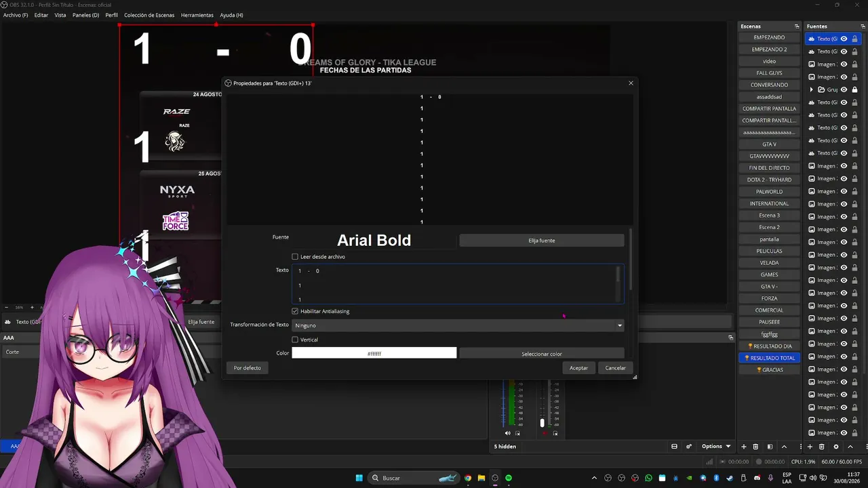
Task: Open the Paneles (D) menu
Action: (85, 15)
